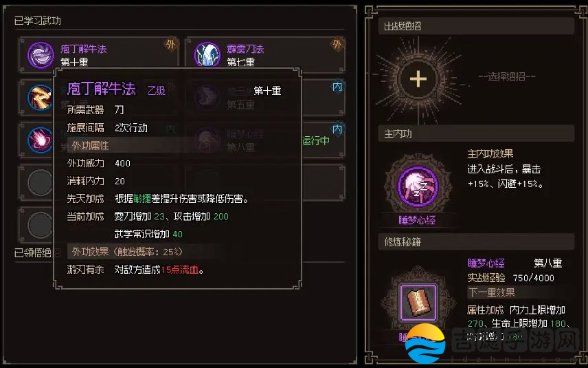
Task: Click the 霹雳刀法 skill name
Action: click(x=245, y=49)
